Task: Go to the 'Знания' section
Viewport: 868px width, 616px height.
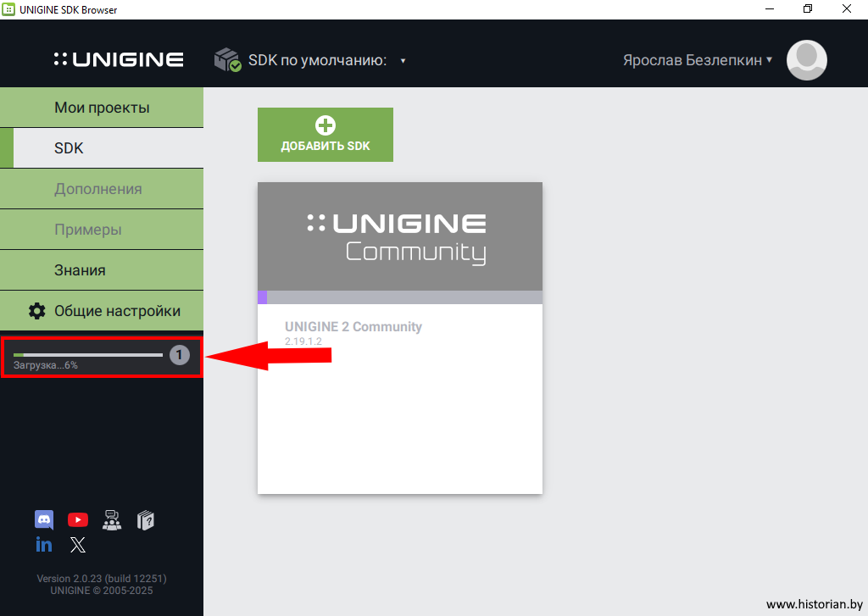Action: pyautogui.click(x=102, y=270)
